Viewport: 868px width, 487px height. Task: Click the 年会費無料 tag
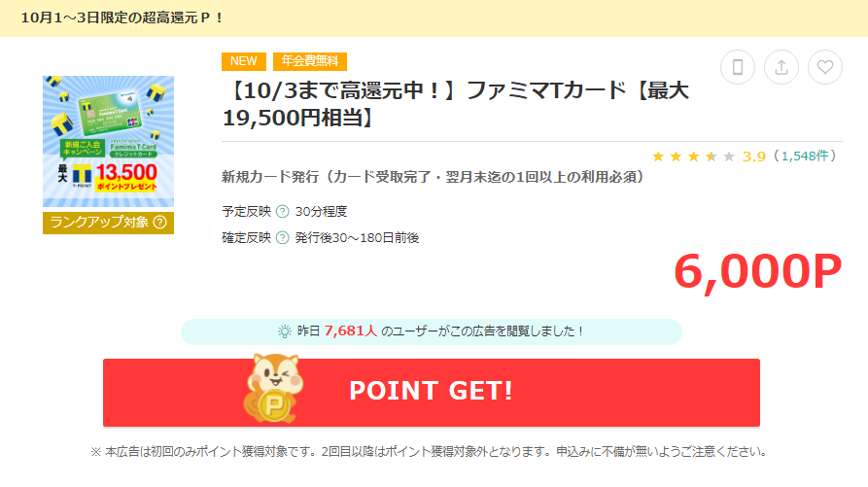coord(310,61)
